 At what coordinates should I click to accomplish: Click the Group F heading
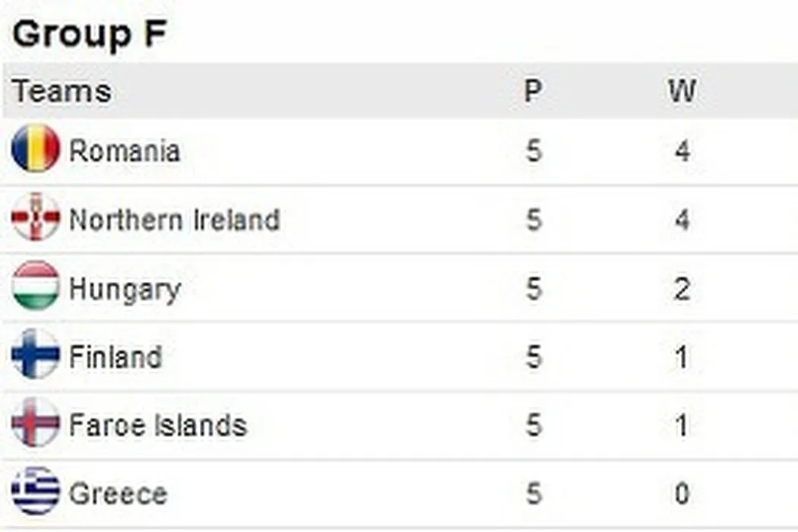point(90,34)
